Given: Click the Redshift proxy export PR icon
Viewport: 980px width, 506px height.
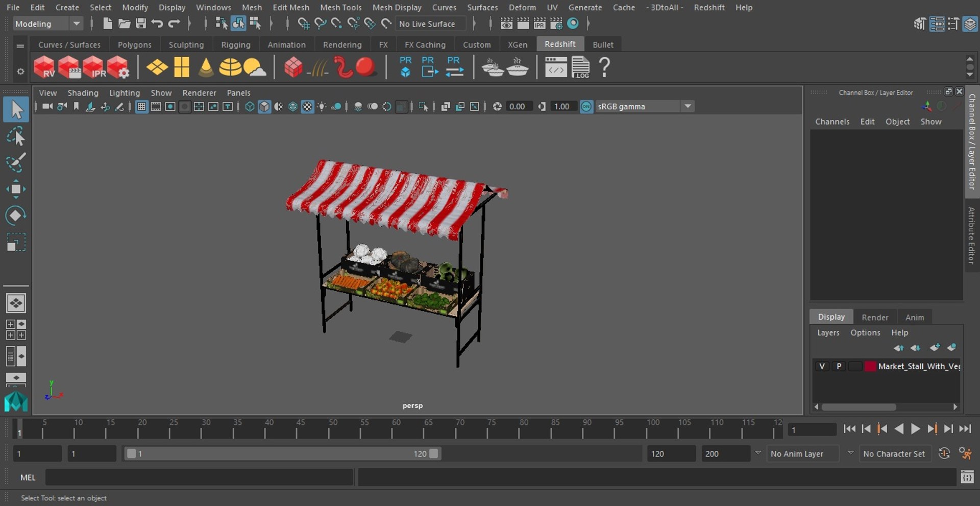Looking at the screenshot, I should (430, 67).
